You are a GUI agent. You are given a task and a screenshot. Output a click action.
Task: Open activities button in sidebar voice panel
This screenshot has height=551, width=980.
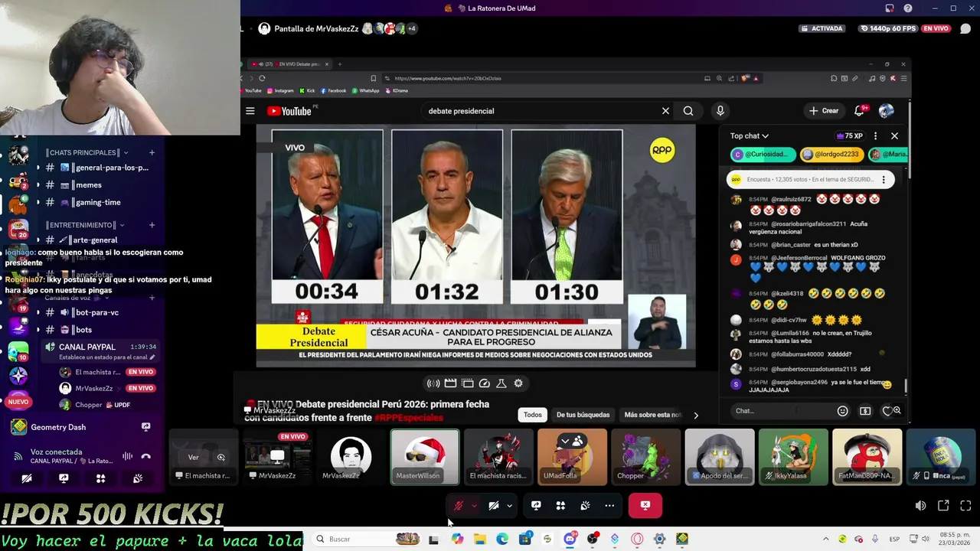click(x=100, y=478)
